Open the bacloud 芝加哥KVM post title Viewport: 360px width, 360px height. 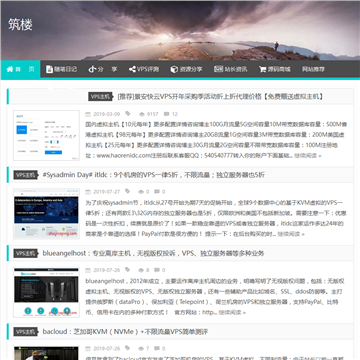[125, 332]
